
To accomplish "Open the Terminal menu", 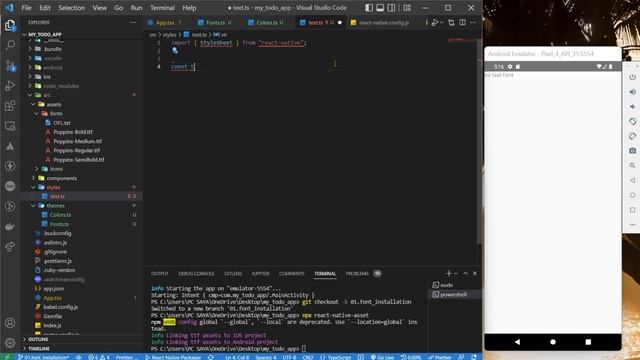I will [x=162, y=8].
